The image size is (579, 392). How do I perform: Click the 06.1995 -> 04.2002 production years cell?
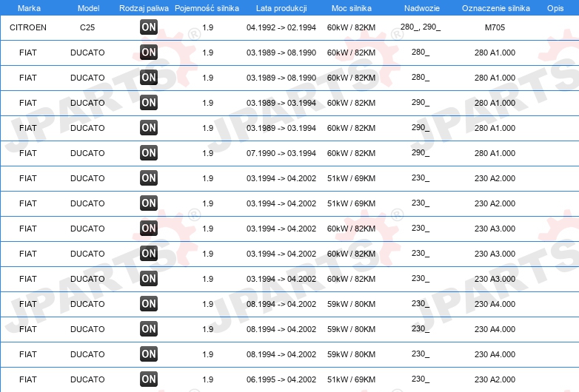coord(281,379)
